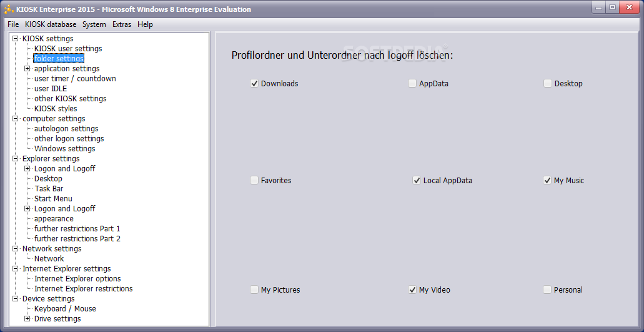644x332 pixels.
Task: Select Desktop under Explorer settings
Action: pyautogui.click(x=48, y=179)
